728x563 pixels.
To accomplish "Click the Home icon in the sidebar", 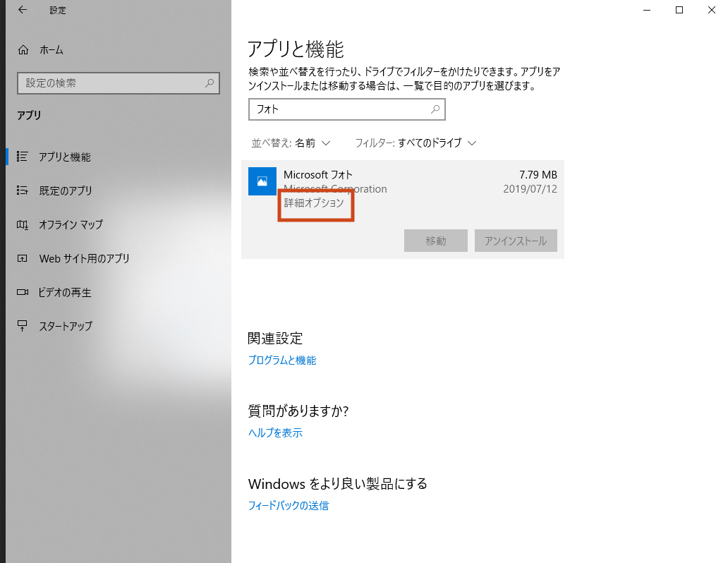I will 23,50.
